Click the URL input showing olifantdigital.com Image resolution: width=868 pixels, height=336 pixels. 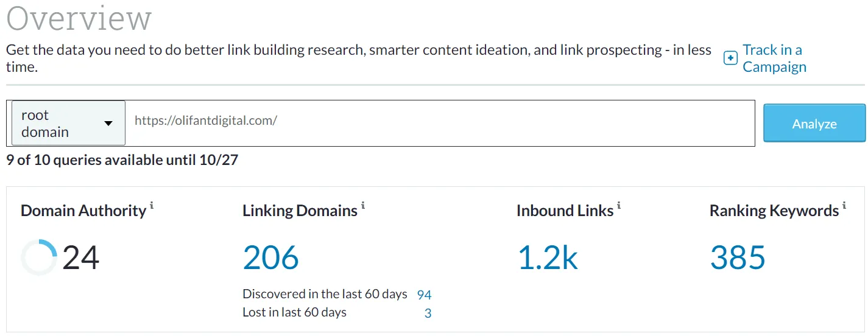point(439,121)
